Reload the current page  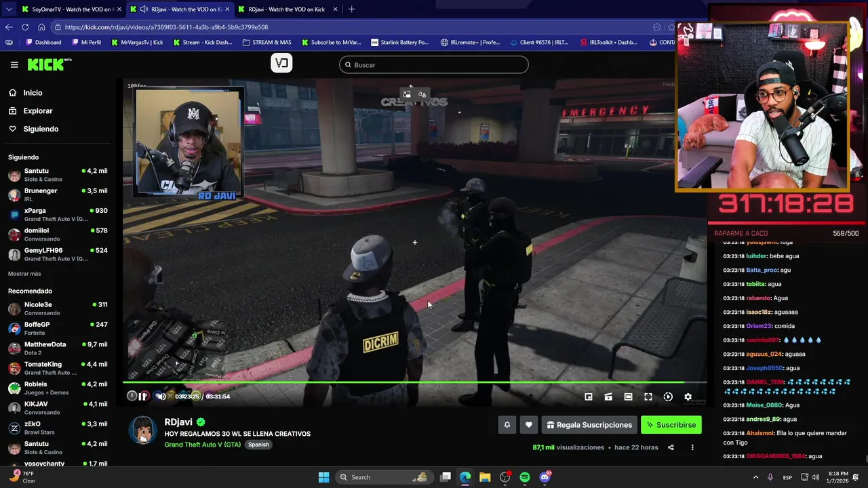[x=25, y=27]
